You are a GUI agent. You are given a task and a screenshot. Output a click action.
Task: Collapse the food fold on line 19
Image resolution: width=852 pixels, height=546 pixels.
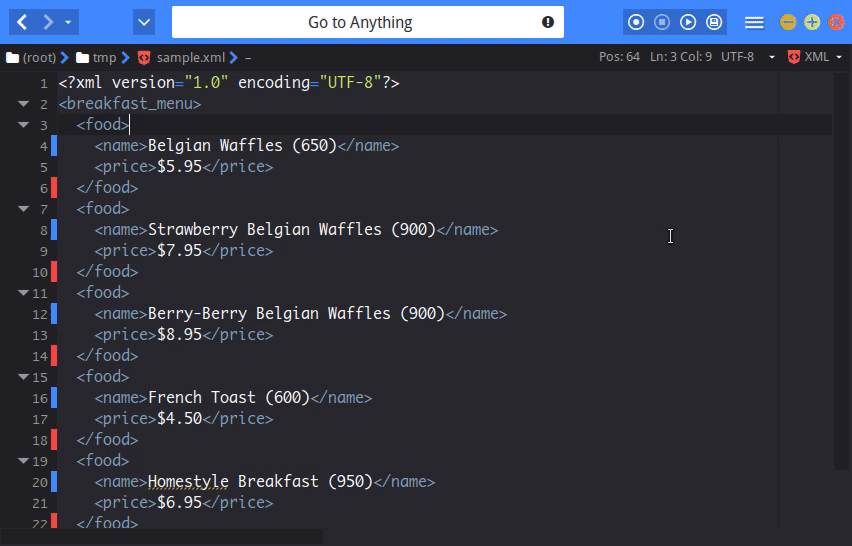coord(23,460)
